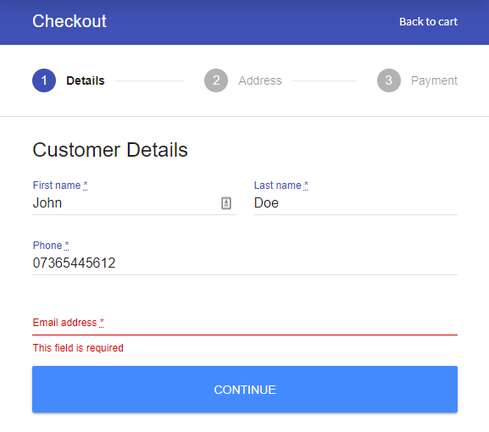Viewport: 489px width, 432px height.
Task: Click the Customer Details heading
Action: click(x=110, y=150)
